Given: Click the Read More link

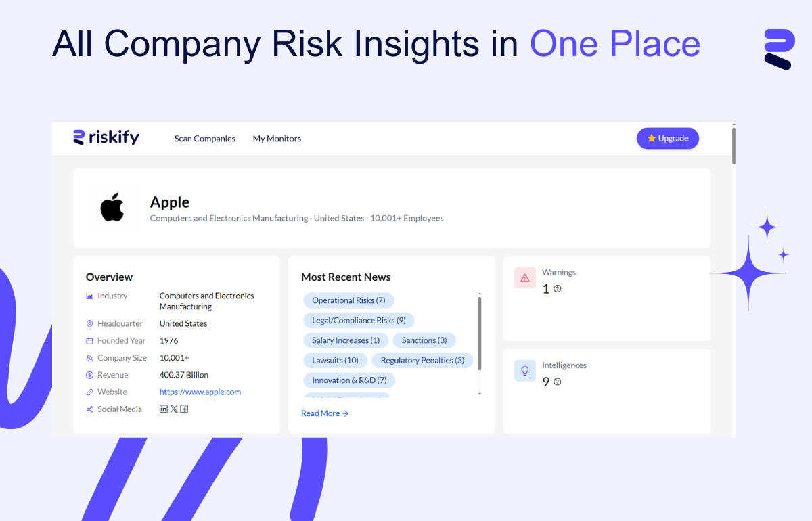Looking at the screenshot, I should click(x=325, y=413).
